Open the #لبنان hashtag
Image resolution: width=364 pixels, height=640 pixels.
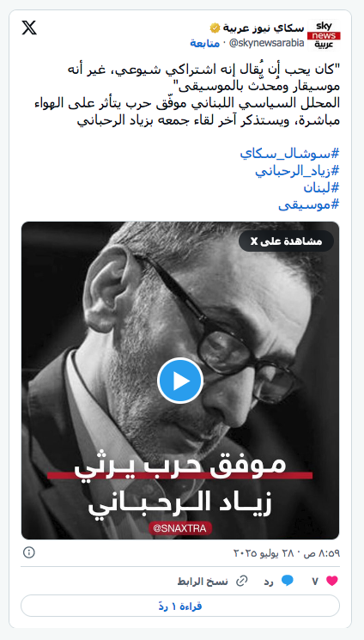click(322, 188)
